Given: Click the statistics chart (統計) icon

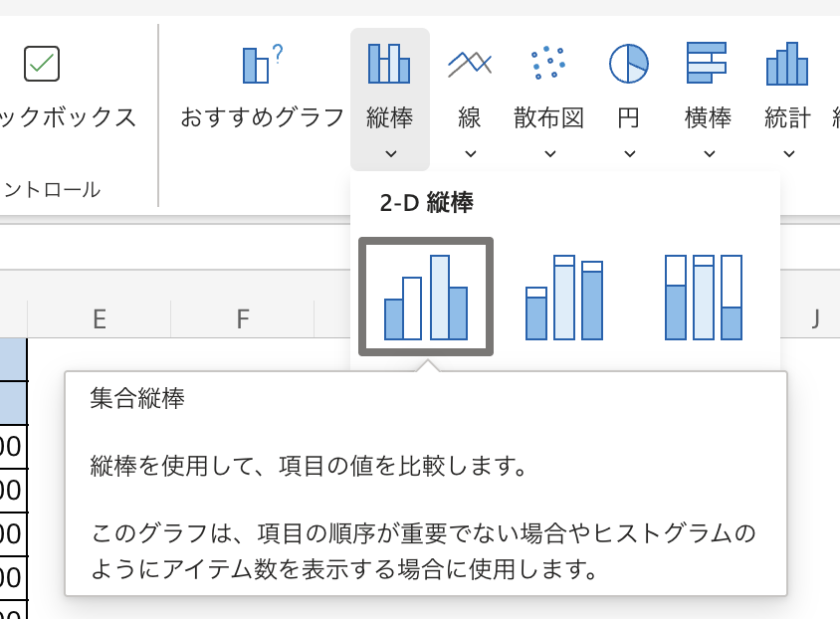Looking at the screenshot, I should pos(787,64).
